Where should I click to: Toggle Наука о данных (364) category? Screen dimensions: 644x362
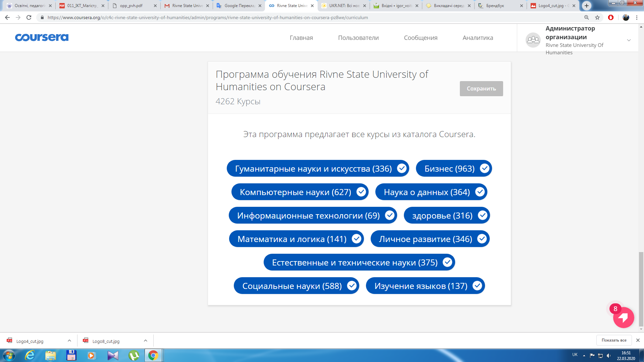click(x=431, y=192)
